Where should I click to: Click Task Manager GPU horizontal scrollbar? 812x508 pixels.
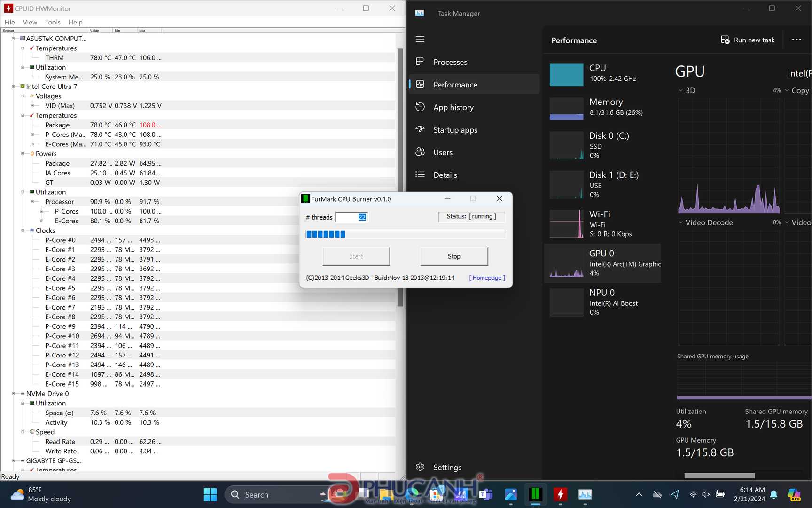719,476
